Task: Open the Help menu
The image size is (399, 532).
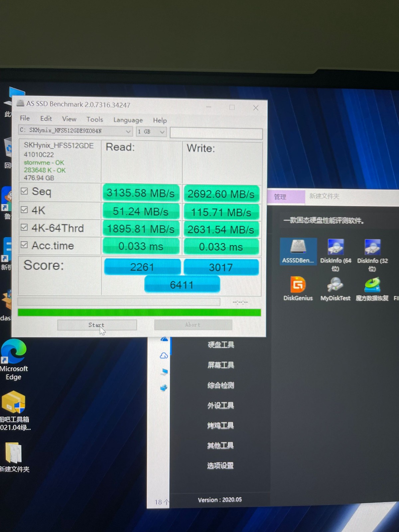Action: [160, 120]
